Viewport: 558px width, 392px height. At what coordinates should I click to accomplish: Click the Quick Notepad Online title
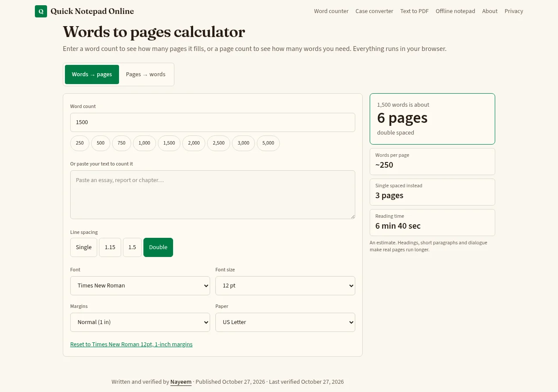click(x=92, y=11)
